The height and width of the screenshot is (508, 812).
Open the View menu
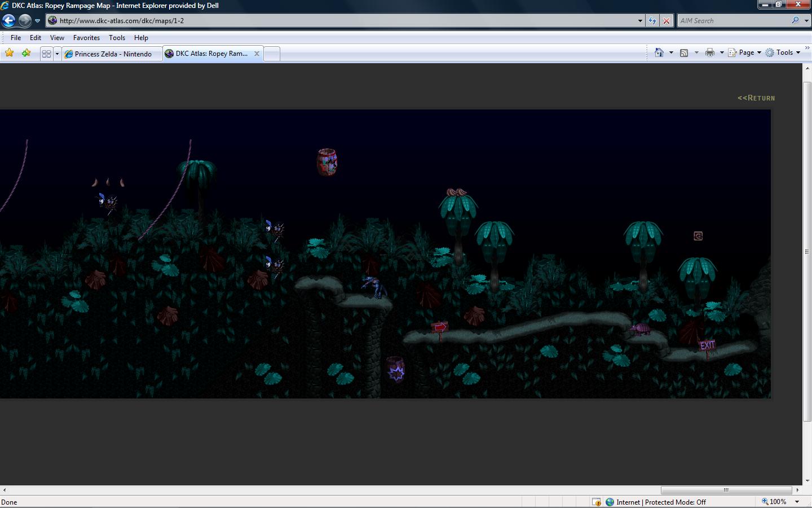coord(57,38)
